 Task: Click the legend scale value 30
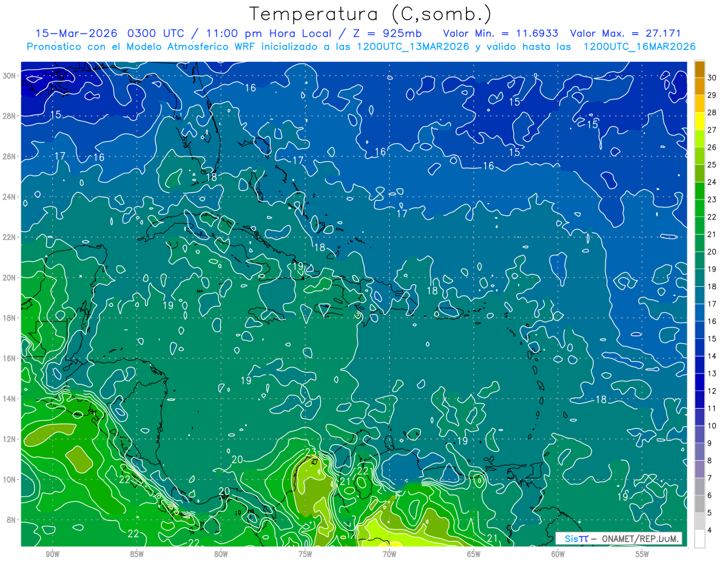pos(712,77)
